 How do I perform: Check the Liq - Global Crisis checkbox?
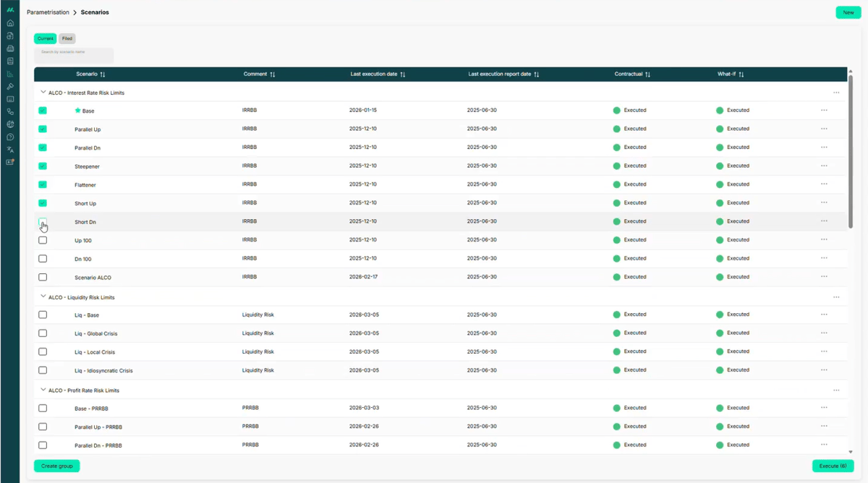click(x=43, y=333)
